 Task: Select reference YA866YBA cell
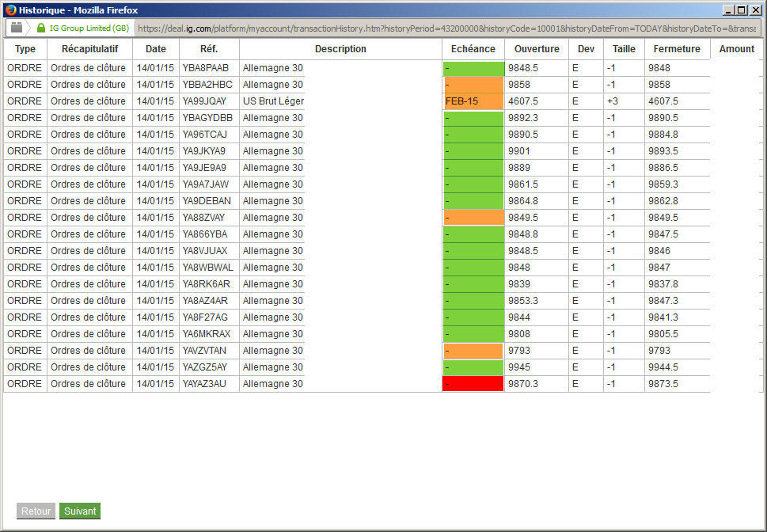pos(209,234)
